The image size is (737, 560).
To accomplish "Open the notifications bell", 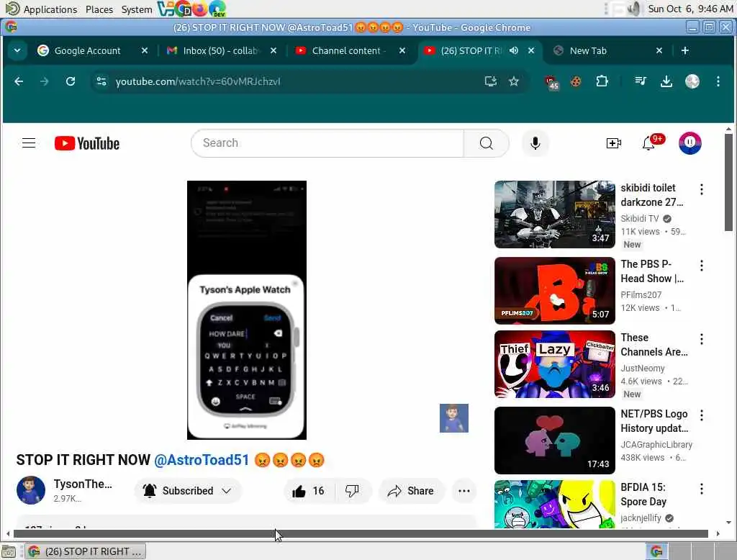I will pos(649,143).
